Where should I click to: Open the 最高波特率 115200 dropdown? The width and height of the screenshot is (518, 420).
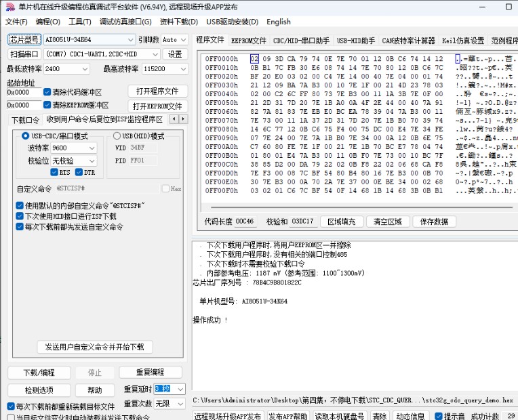(183, 68)
